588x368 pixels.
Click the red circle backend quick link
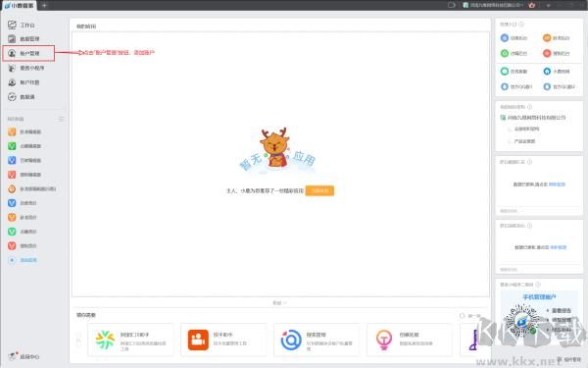(x=556, y=53)
